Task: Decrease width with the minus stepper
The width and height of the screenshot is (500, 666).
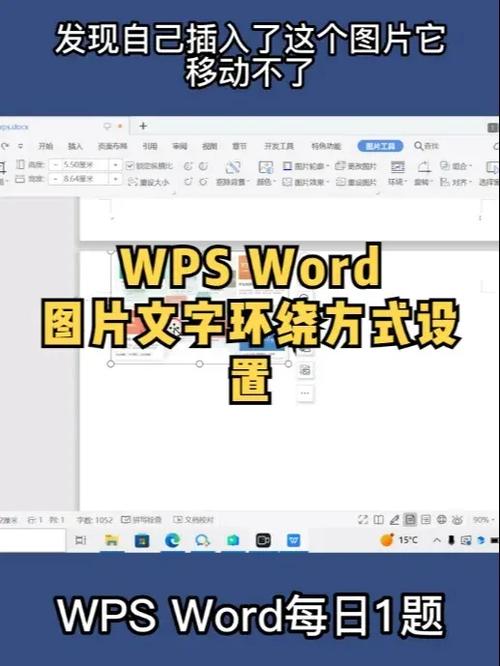Action: click(55, 179)
